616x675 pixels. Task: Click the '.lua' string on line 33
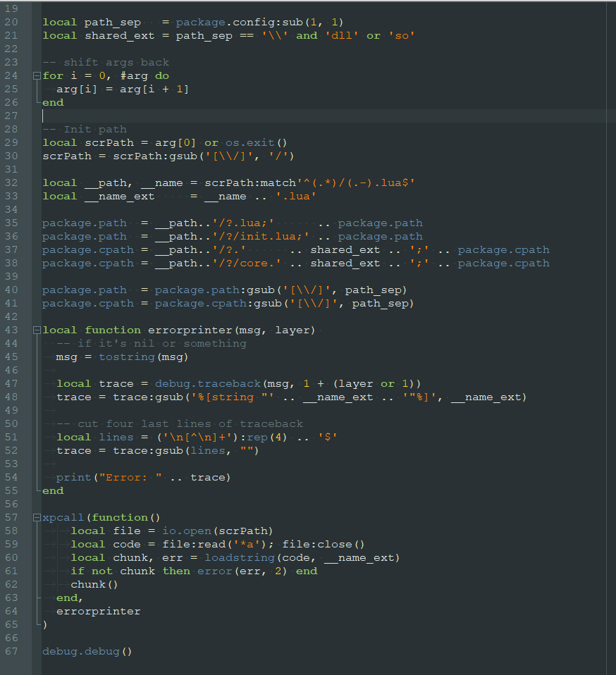(x=296, y=197)
